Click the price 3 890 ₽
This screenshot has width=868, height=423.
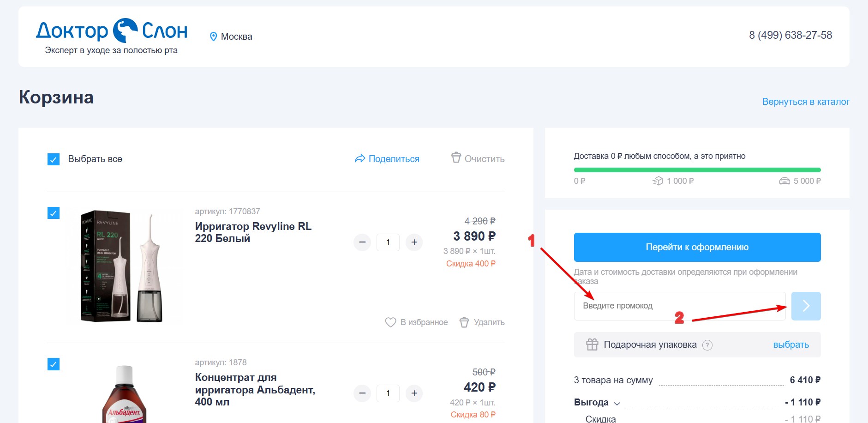(474, 236)
